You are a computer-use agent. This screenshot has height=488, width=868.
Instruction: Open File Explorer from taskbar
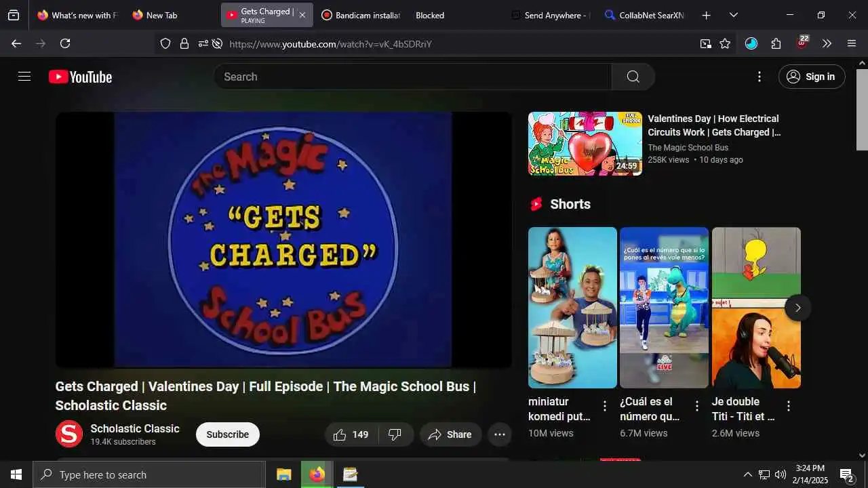[284, 474]
